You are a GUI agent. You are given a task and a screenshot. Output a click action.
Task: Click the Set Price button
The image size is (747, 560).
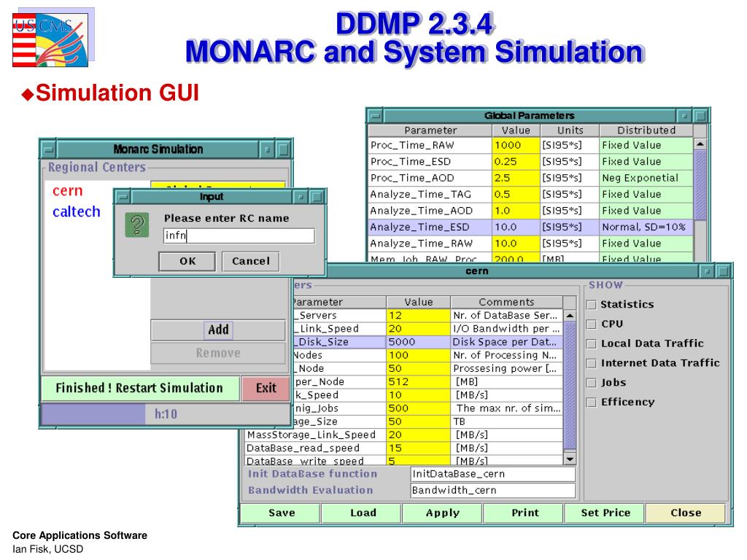click(605, 513)
